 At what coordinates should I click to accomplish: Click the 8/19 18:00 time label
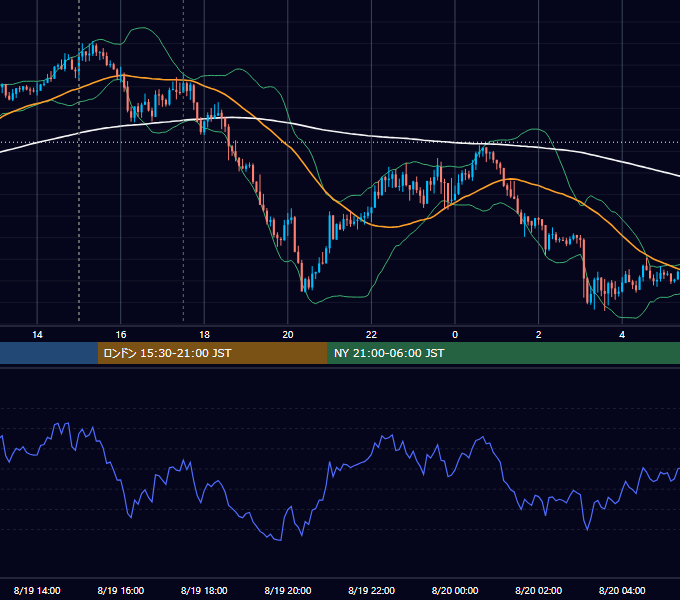(204, 590)
